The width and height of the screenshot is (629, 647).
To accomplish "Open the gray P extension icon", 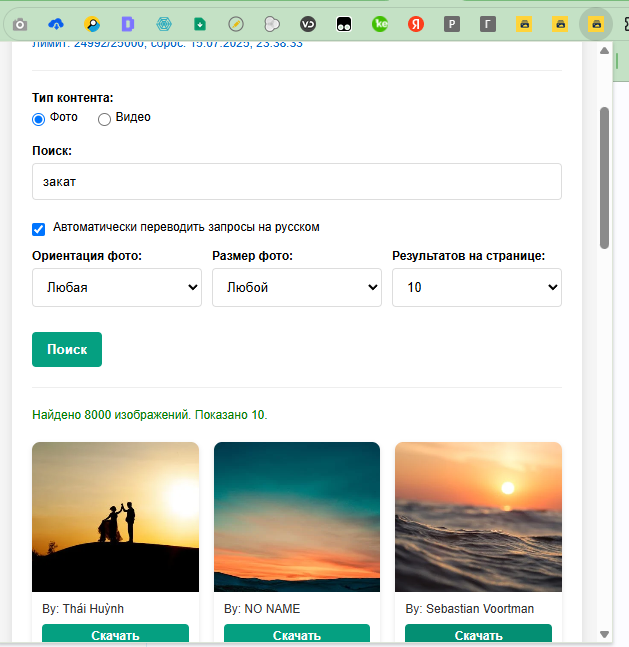I will tap(452, 23).
